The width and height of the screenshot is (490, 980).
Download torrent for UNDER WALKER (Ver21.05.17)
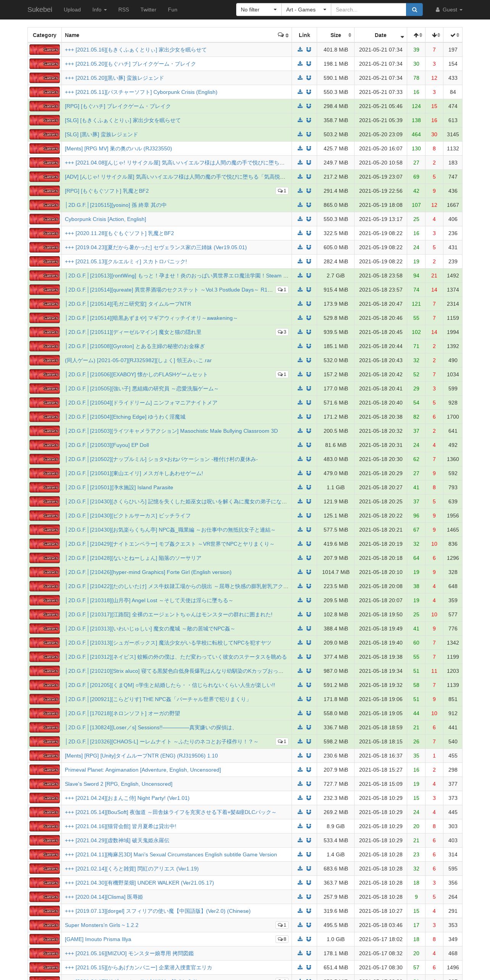(x=300, y=883)
